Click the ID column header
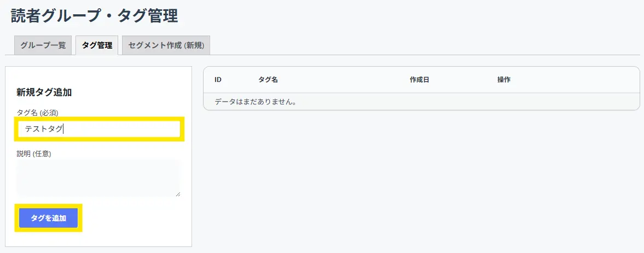This screenshot has width=644, height=253. tap(218, 80)
